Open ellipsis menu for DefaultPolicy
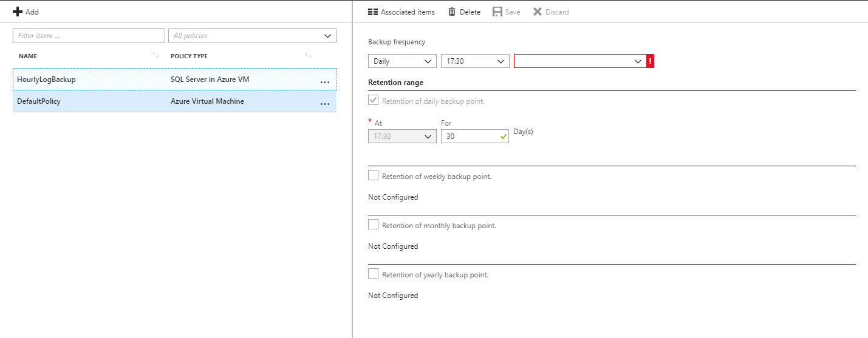 click(x=324, y=103)
